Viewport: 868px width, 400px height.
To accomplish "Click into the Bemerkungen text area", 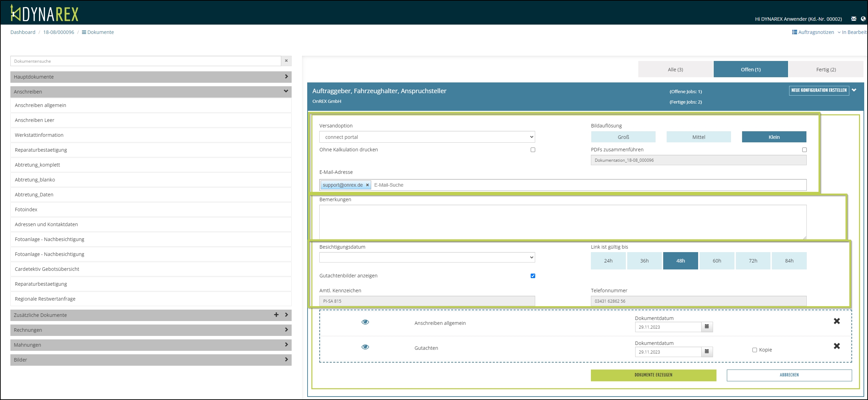I will 563,222.
